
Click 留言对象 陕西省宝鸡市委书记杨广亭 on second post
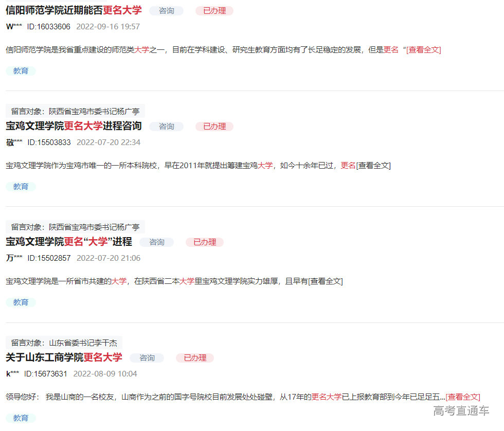point(75,111)
